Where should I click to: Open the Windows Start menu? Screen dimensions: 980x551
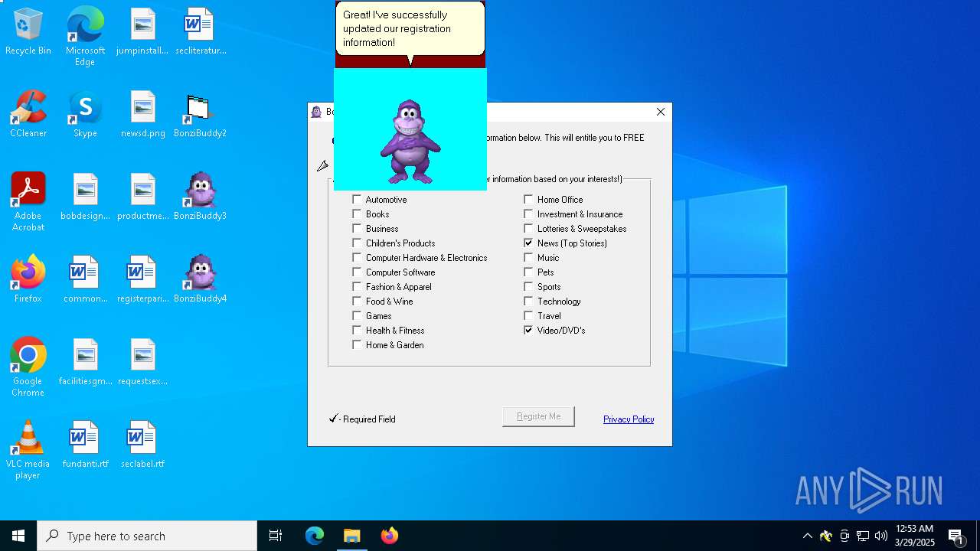coord(18,536)
